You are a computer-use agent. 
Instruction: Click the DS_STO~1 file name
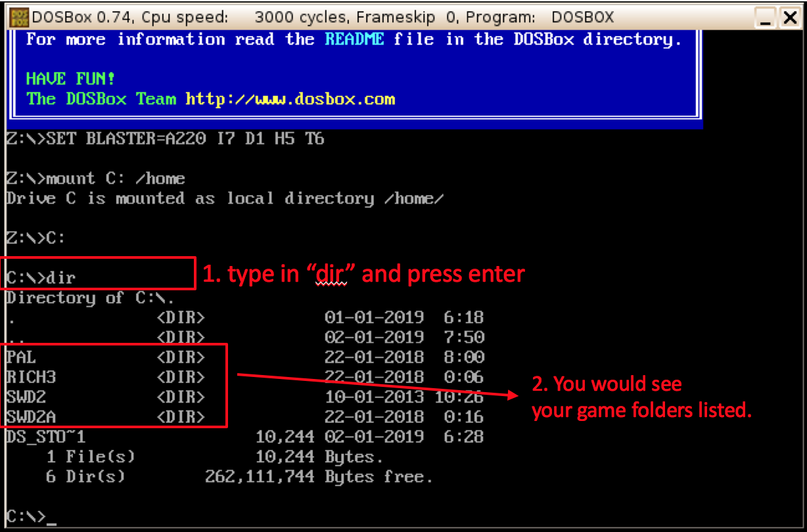(46, 437)
